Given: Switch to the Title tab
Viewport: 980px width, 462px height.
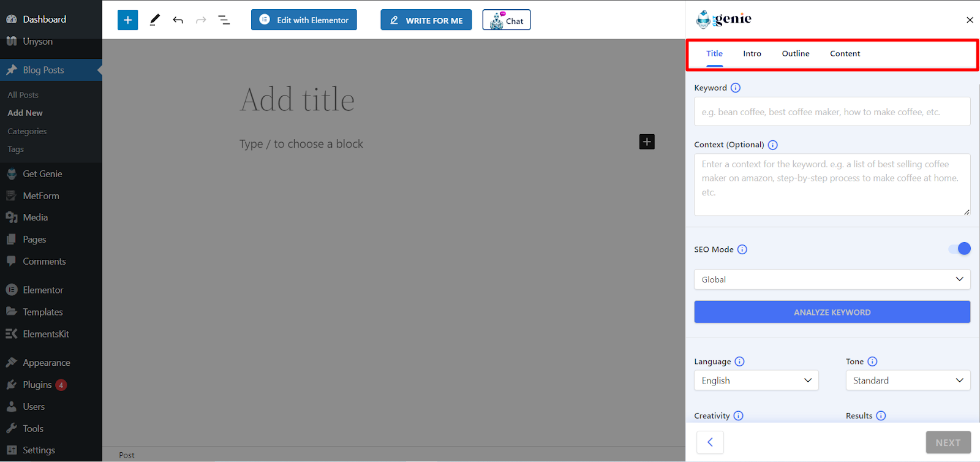Looking at the screenshot, I should click(714, 53).
